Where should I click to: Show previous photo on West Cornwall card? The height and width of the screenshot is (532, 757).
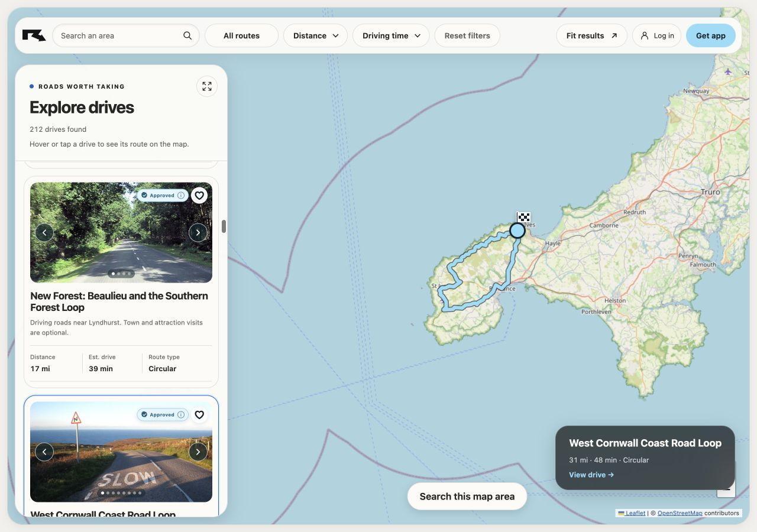tap(44, 452)
